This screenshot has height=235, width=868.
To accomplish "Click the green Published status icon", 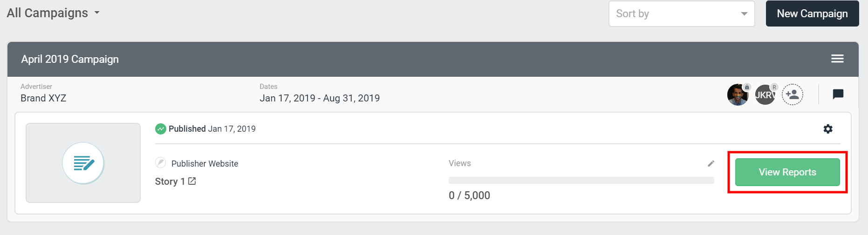I will click(x=161, y=129).
